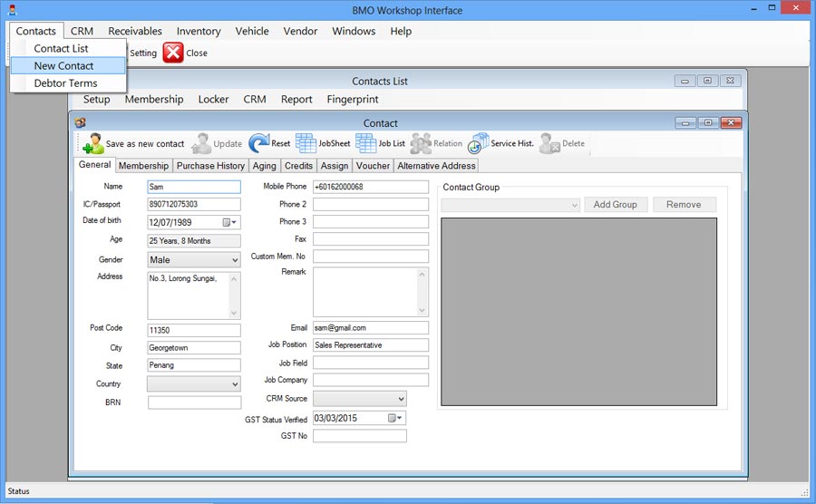Select the General tab

click(x=94, y=164)
